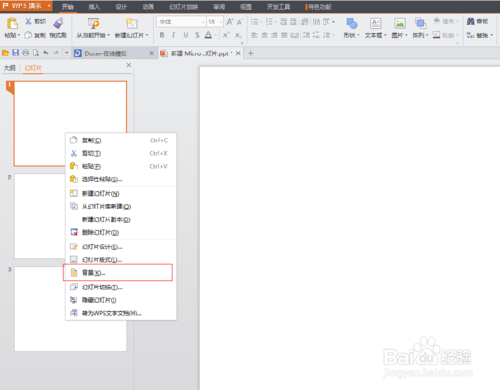Toggle underline formatting

point(186,35)
